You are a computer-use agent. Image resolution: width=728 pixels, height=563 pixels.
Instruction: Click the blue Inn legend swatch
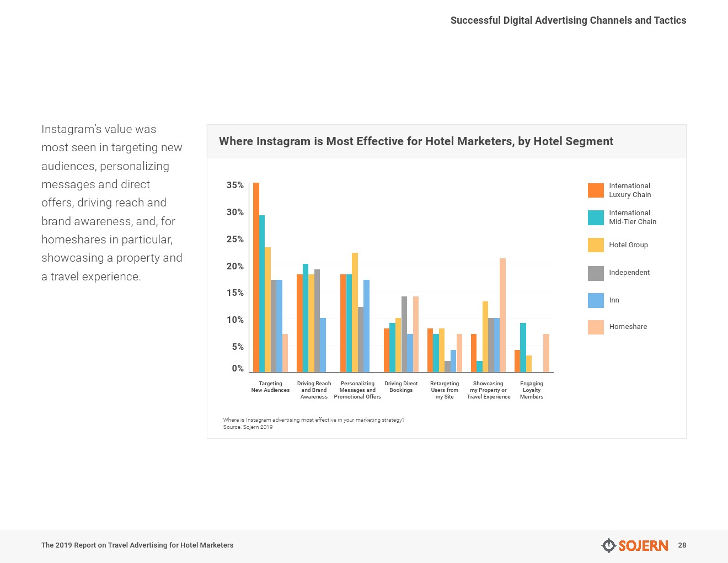pos(596,300)
